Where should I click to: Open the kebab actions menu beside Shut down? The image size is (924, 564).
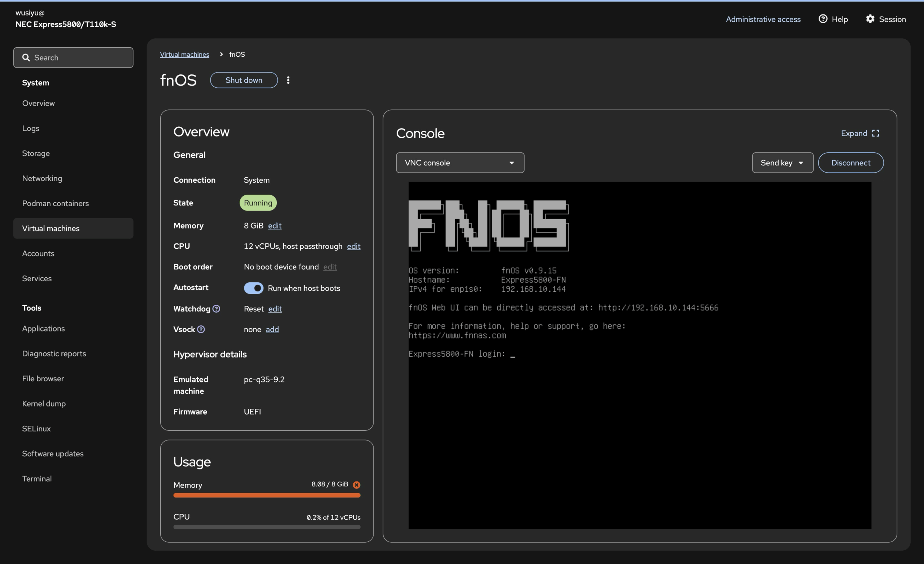click(x=288, y=80)
